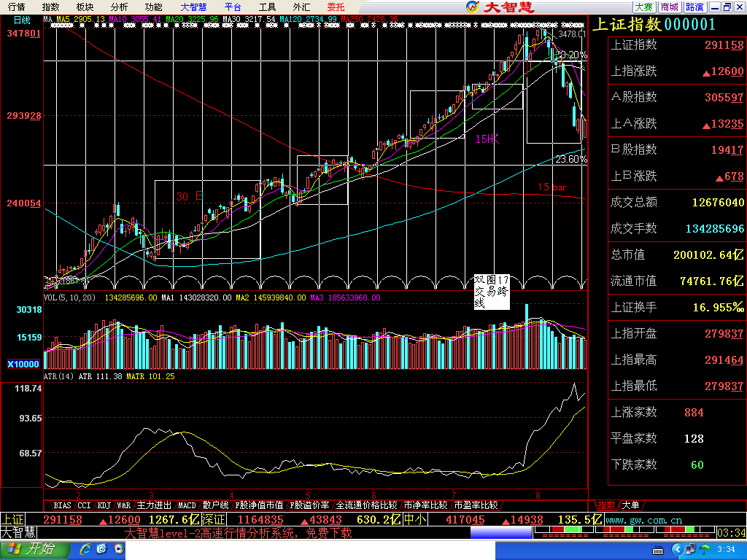The width and height of the screenshot is (747, 560).
Task: Launch Internet Explorer from quick launch
Action: [x=86, y=550]
